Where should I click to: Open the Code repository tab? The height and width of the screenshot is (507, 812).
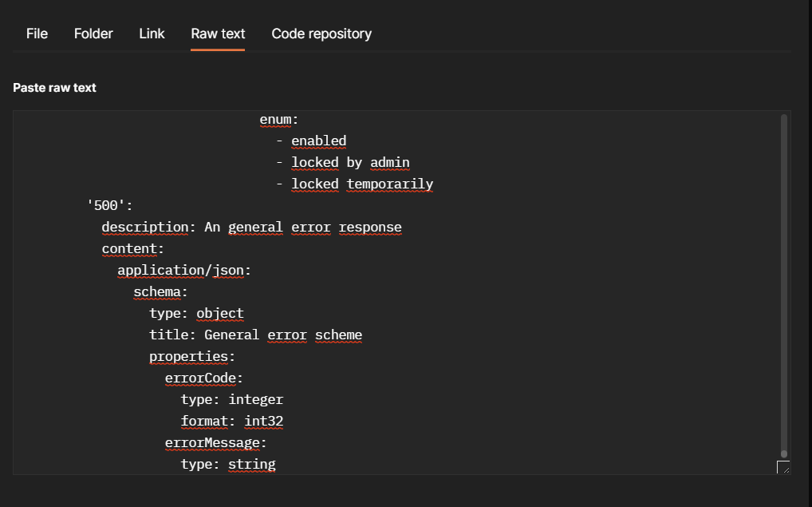[321, 34]
